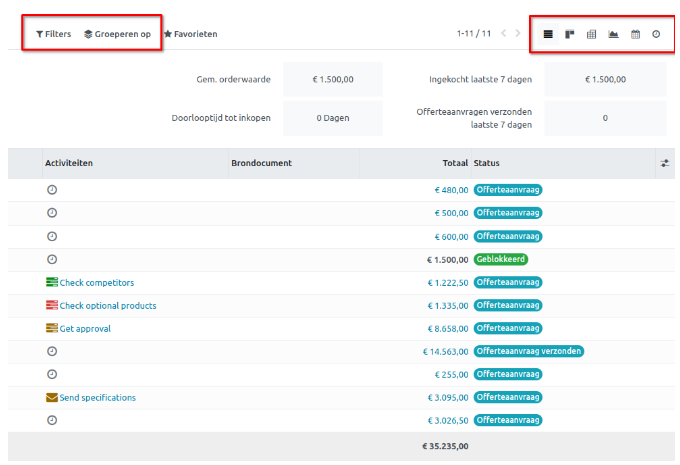Switch to list view

point(548,34)
